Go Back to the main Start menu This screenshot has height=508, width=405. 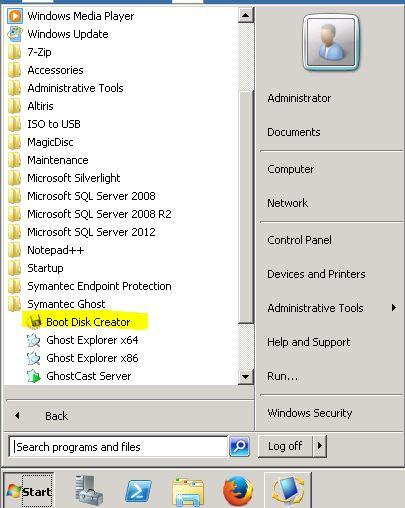coord(56,416)
